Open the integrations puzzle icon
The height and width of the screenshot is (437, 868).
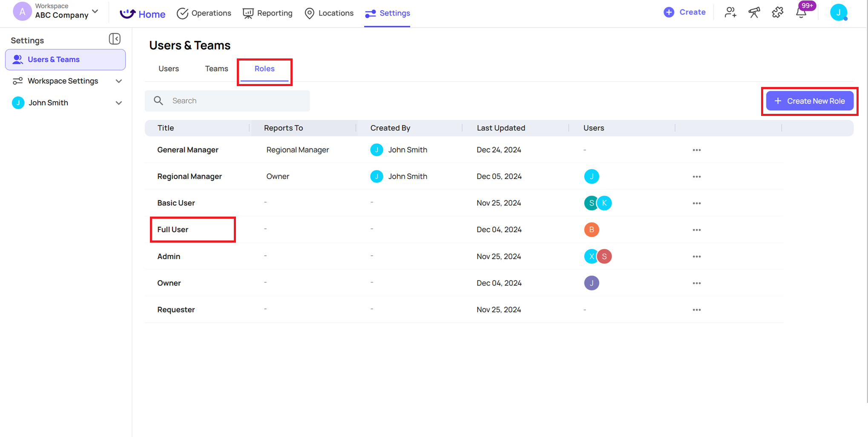[x=777, y=13]
